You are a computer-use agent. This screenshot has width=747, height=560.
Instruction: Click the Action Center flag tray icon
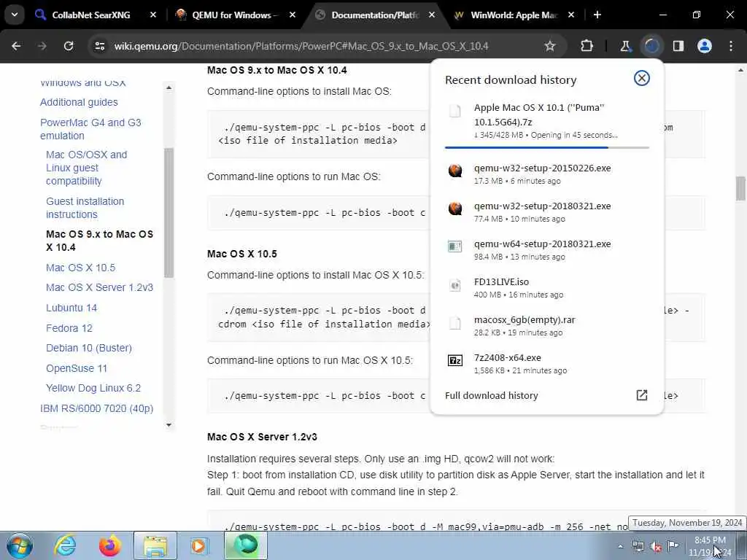[673, 546]
